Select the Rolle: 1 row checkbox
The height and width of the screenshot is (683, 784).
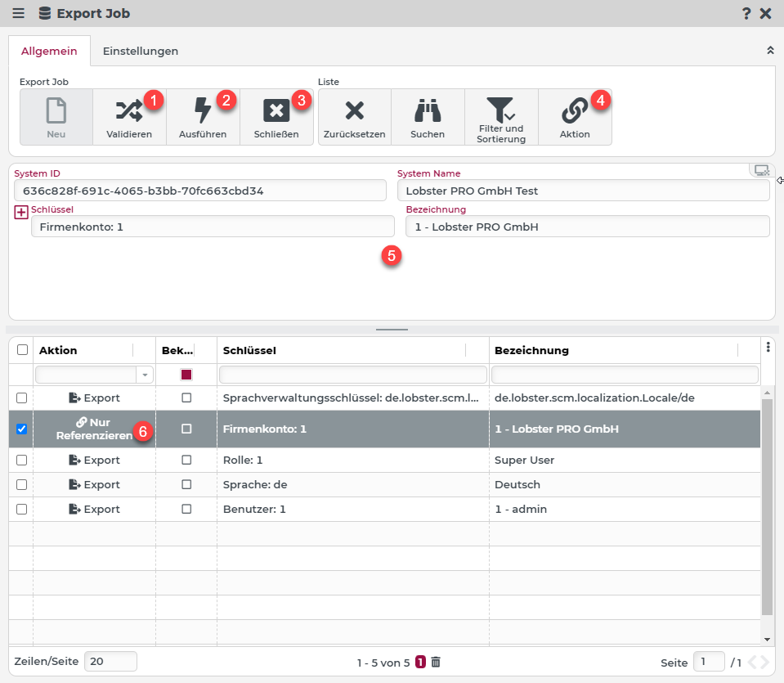tap(21, 460)
